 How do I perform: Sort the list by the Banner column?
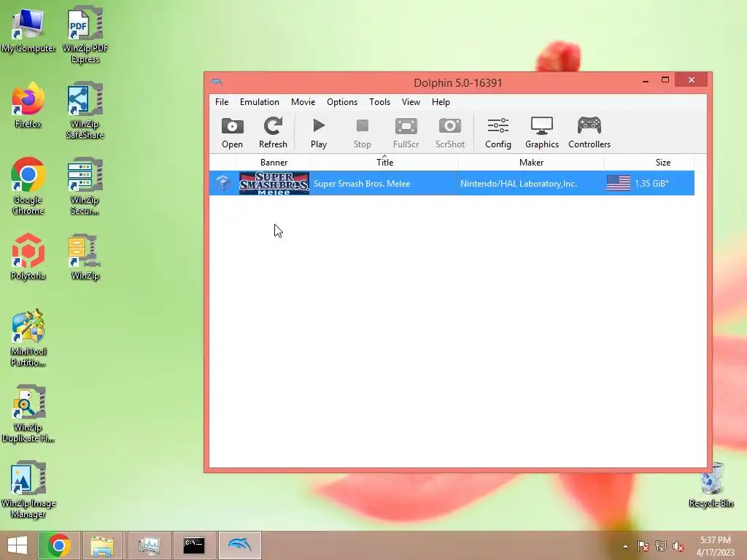tap(274, 163)
